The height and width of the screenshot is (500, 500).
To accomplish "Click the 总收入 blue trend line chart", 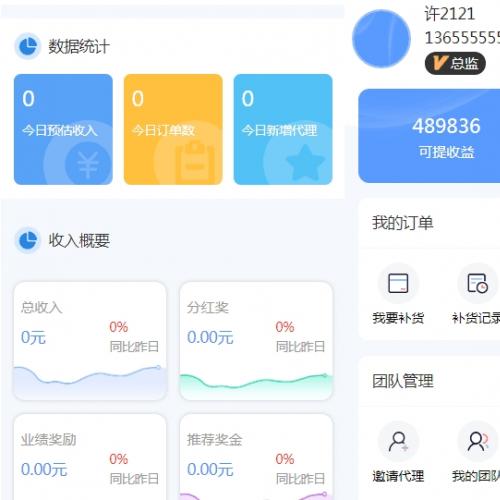I will tap(90, 382).
